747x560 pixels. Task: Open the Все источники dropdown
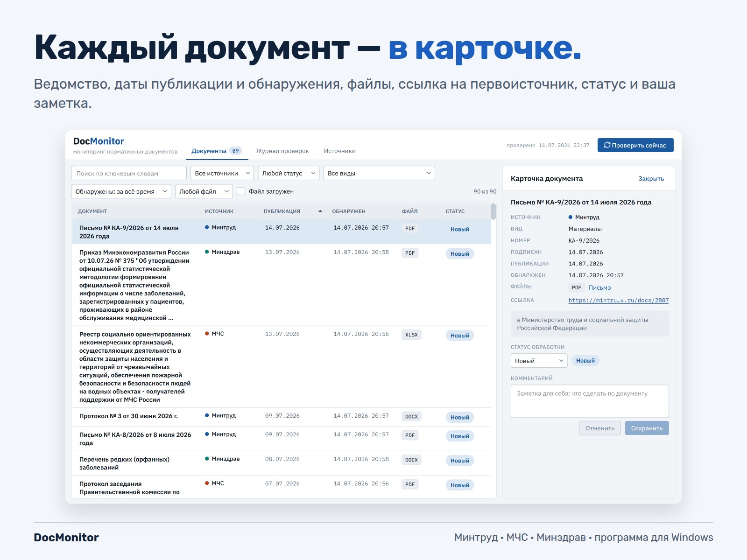pyautogui.click(x=222, y=173)
